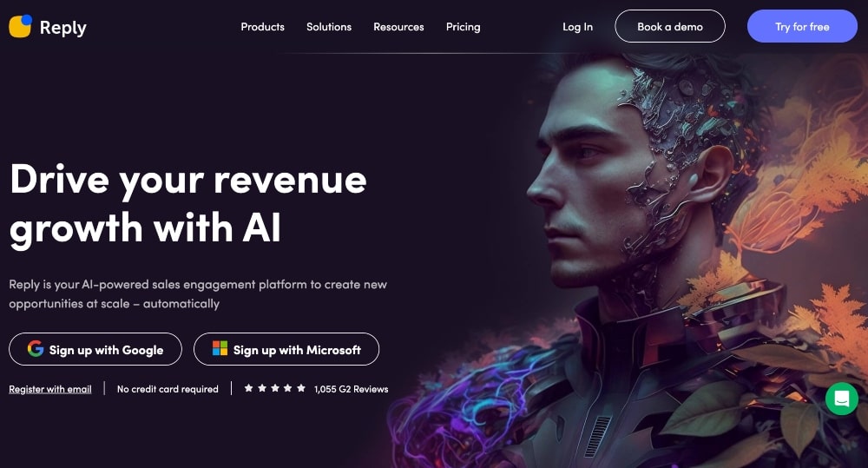Open the 1,055 G2 Reviews link
The height and width of the screenshot is (468, 868).
coord(351,389)
